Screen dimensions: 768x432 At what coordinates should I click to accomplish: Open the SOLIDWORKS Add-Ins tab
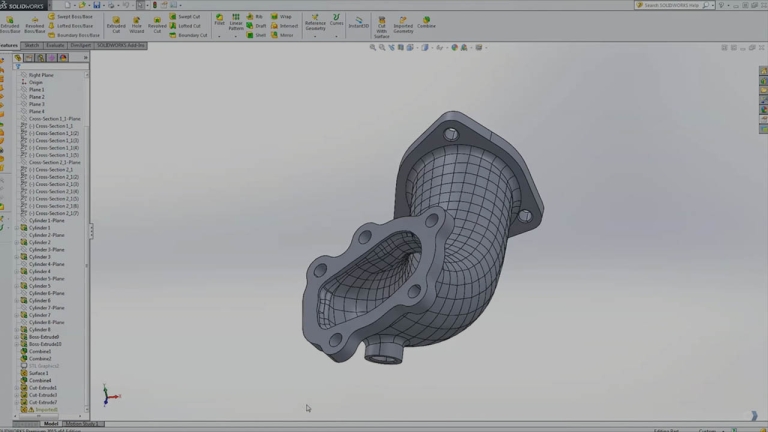tap(120, 46)
